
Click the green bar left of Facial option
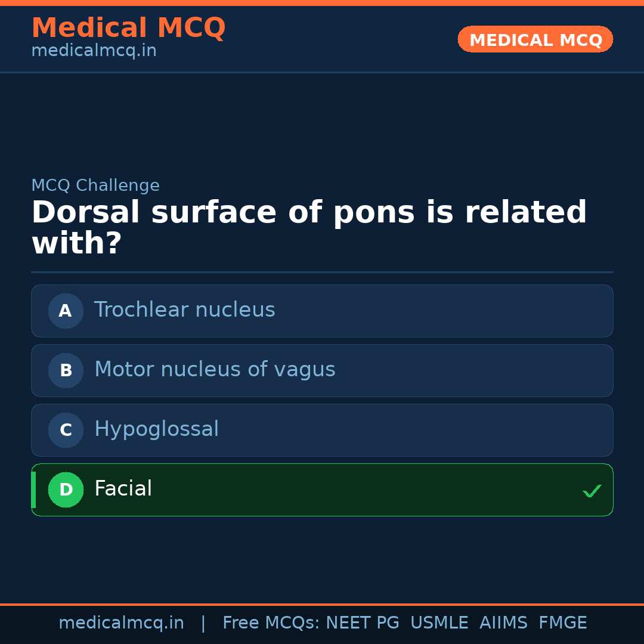point(33,490)
